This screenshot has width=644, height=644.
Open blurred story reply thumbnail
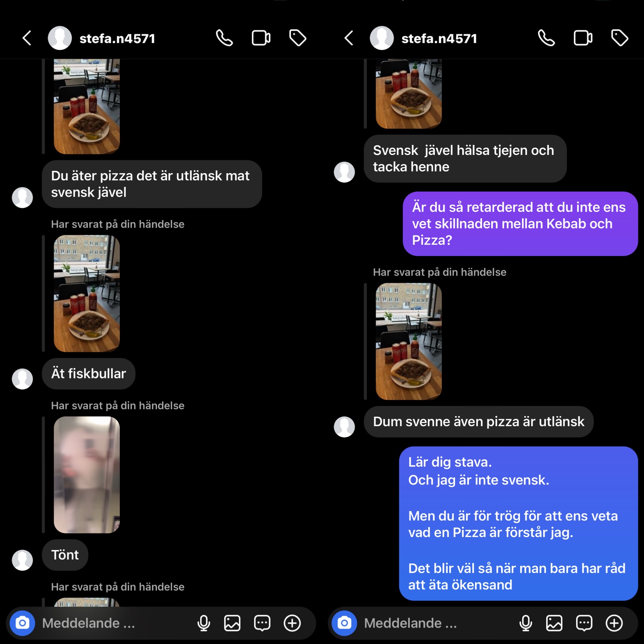point(87,475)
